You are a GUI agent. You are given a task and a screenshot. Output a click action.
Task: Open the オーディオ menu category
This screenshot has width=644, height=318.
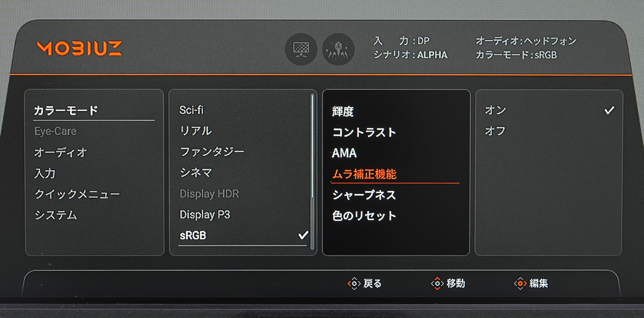pos(61,153)
